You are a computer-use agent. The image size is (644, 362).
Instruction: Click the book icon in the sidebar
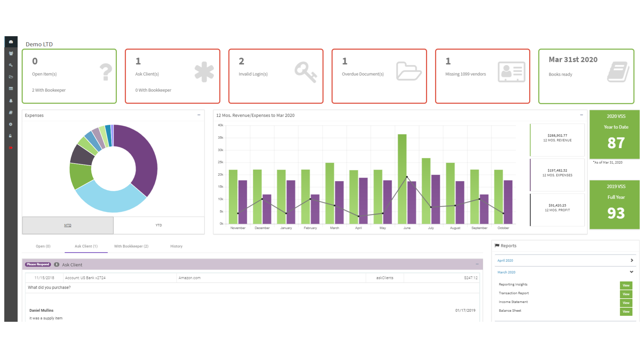(x=11, y=112)
